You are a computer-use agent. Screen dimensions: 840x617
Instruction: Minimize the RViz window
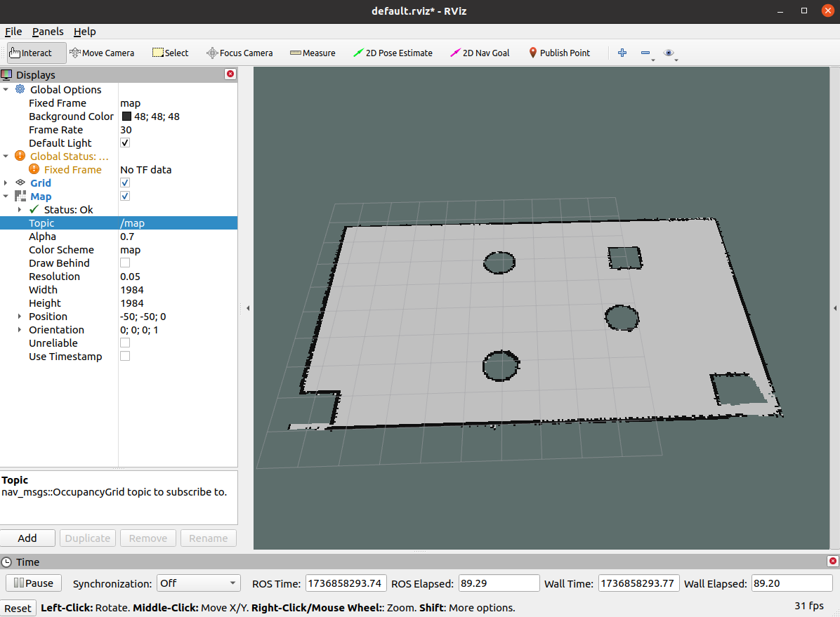tap(780, 11)
